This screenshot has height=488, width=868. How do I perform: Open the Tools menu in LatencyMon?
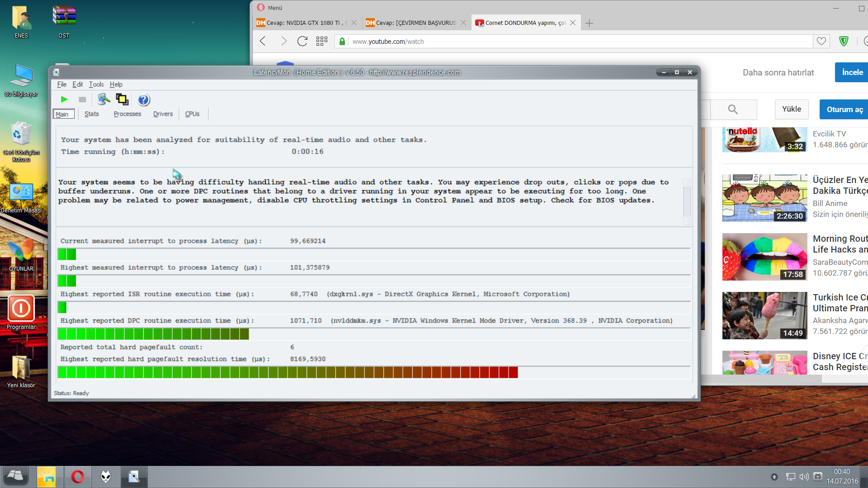pyautogui.click(x=96, y=84)
